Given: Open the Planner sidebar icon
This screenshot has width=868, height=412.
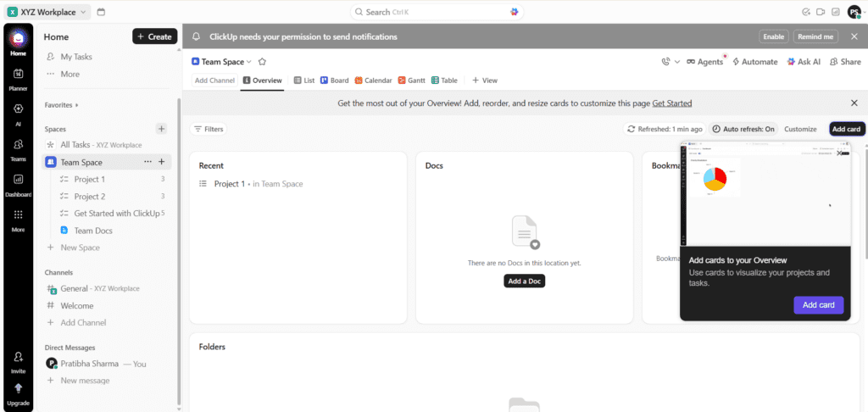Looking at the screenshot, I should pos(18,75).
